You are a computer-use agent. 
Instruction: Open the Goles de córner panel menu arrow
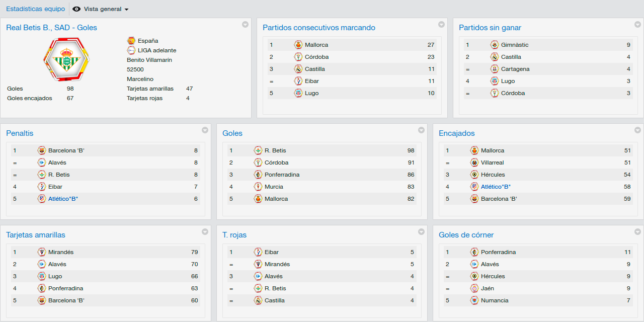637,232
